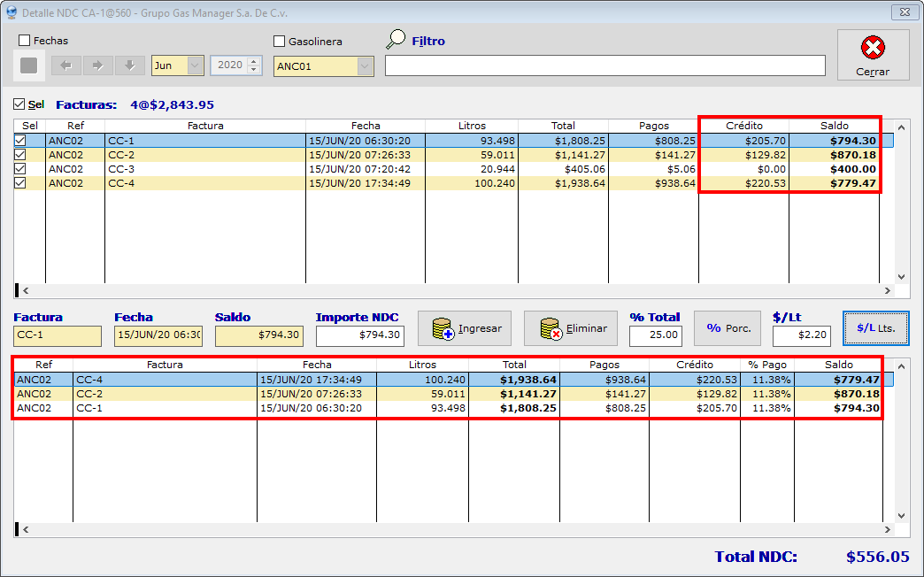Enable the Fechas checkbox
This screenshot has height=577, width=924.
click(25, 41)
